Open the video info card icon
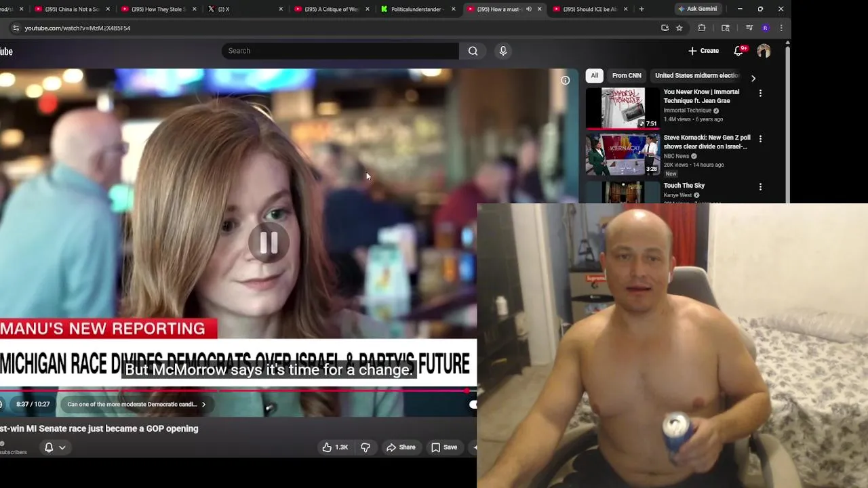 tap(565, 80)
